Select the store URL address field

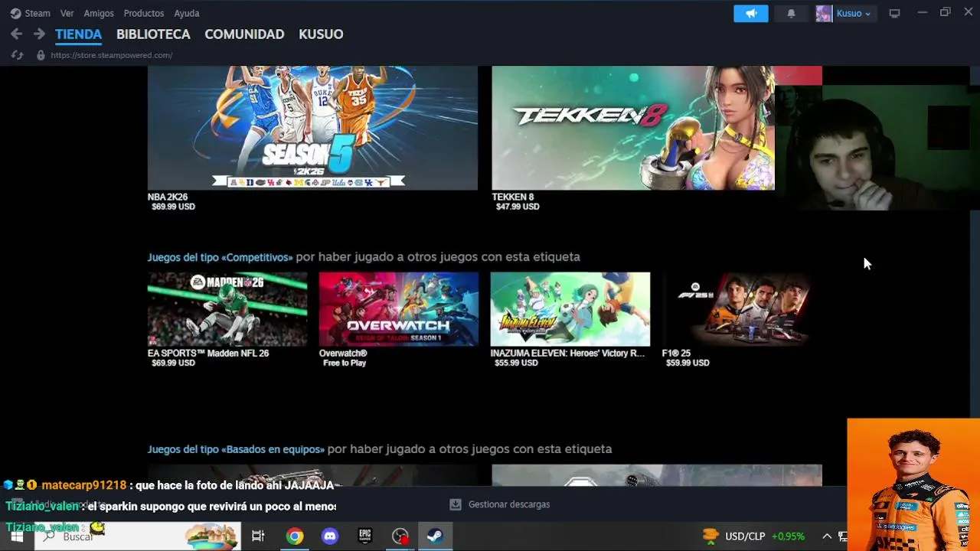pyautogui.click(x=112, y=55)
